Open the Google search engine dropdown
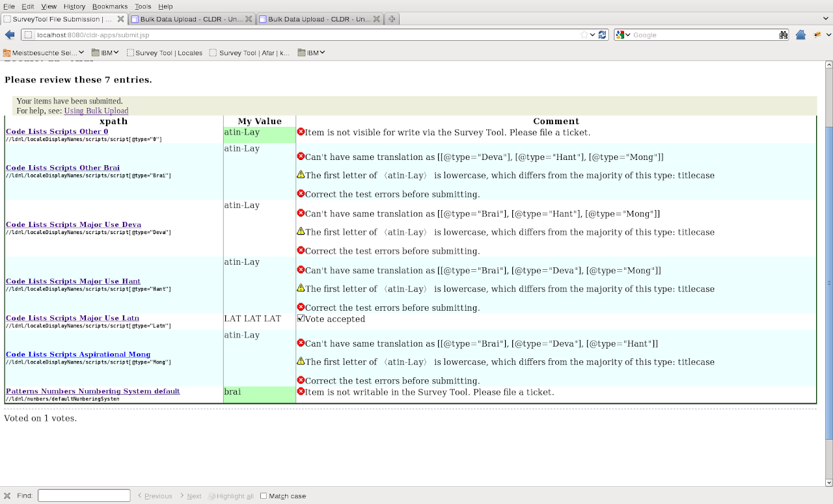833x504 pixels. [623, 35]
